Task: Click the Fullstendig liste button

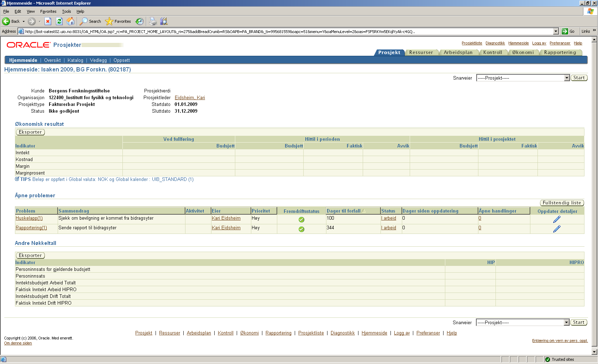Action: coord(562,203)
